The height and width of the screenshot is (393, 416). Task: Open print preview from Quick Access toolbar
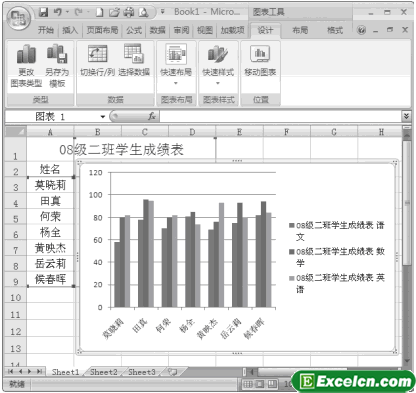coord(143,13)
